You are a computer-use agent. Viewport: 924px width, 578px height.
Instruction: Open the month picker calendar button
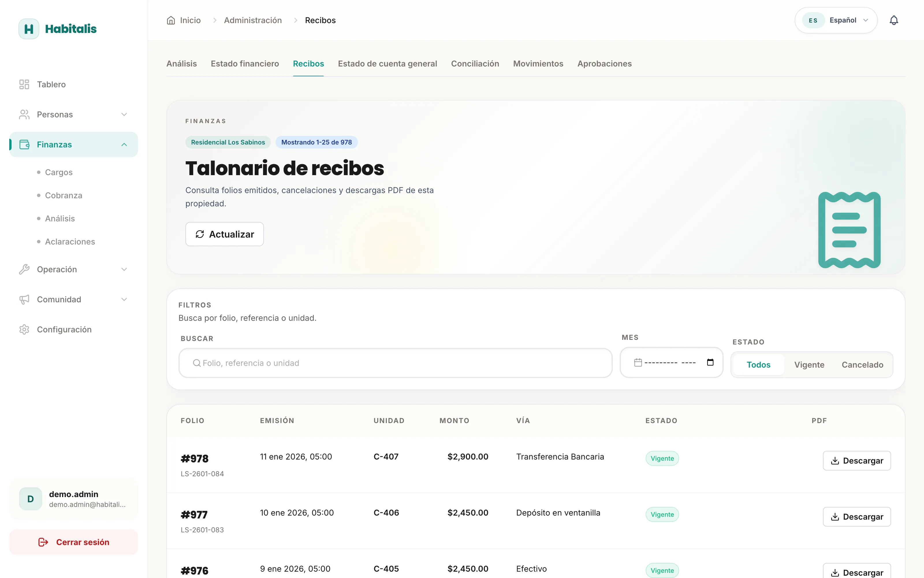[710, 362]
